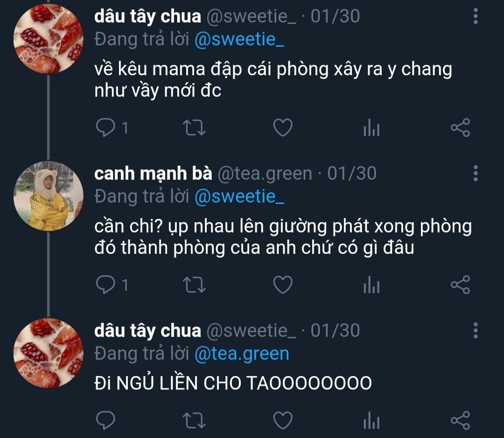View analytics of the first tweet
This screenshot has height=438, width=504.
(371, 128)
